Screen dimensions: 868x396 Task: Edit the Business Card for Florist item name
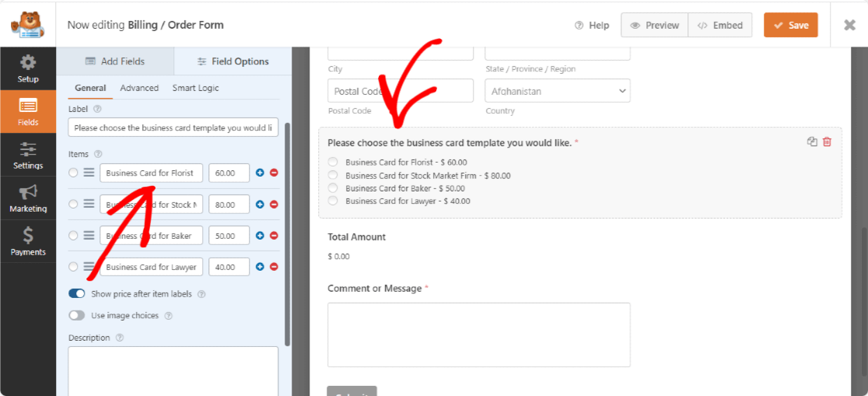(x=151, y=173)
